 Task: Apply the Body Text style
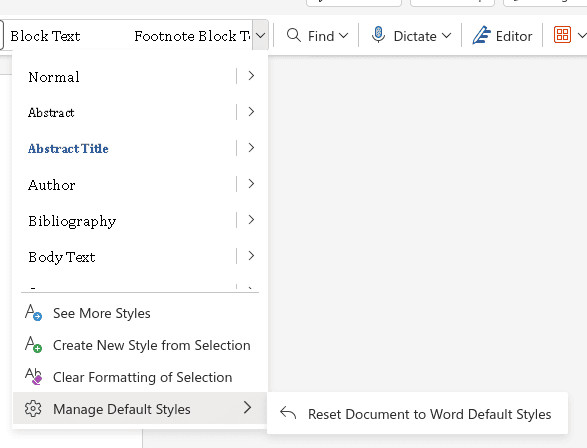(62, 257)
